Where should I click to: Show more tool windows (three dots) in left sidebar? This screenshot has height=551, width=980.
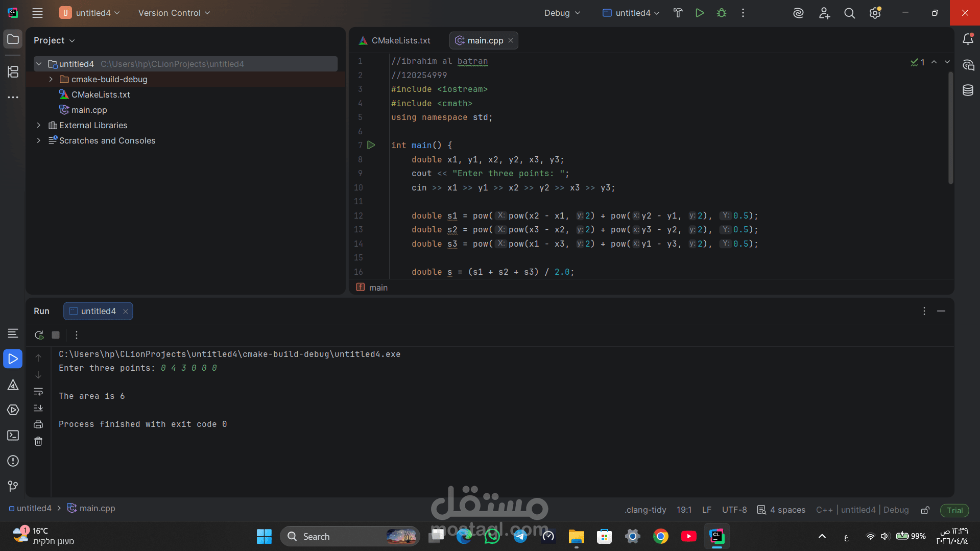(13, 97)
